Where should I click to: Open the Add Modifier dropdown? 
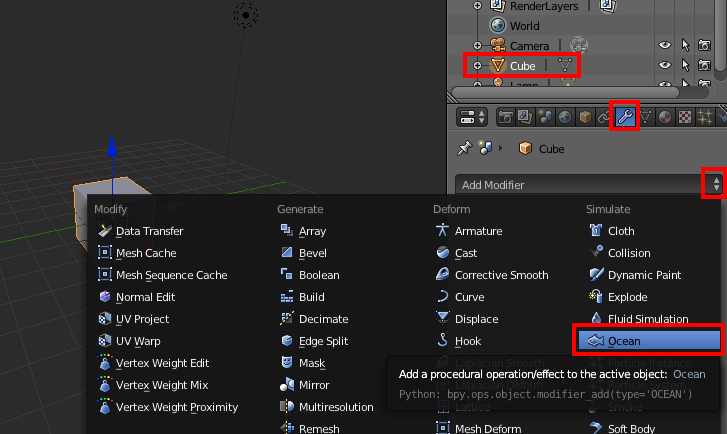[589, 185]
